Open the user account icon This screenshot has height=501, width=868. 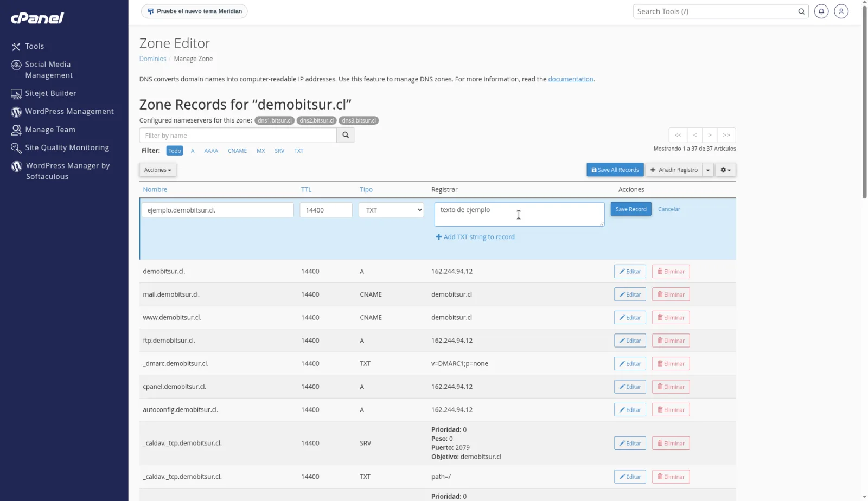coord(841,11)
